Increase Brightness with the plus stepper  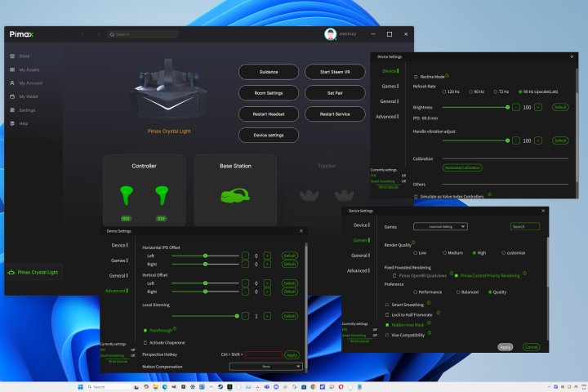[x=538, y=108]
